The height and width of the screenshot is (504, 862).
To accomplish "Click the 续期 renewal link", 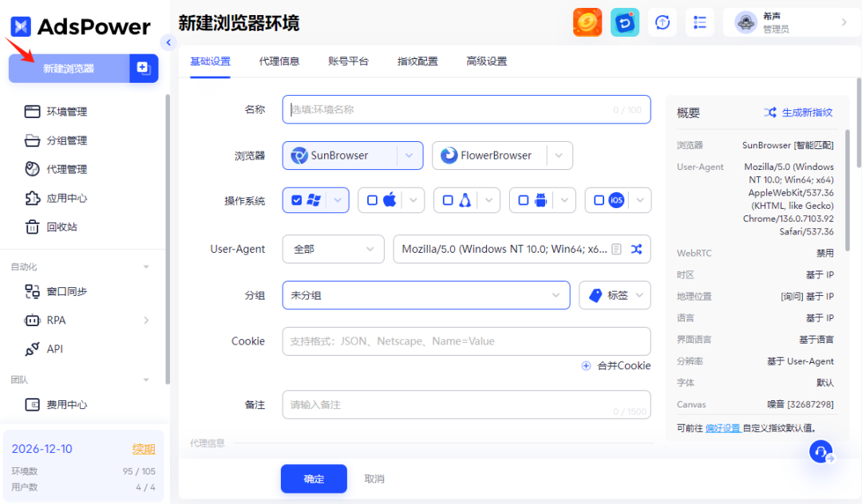I will [x=144, y=449].
